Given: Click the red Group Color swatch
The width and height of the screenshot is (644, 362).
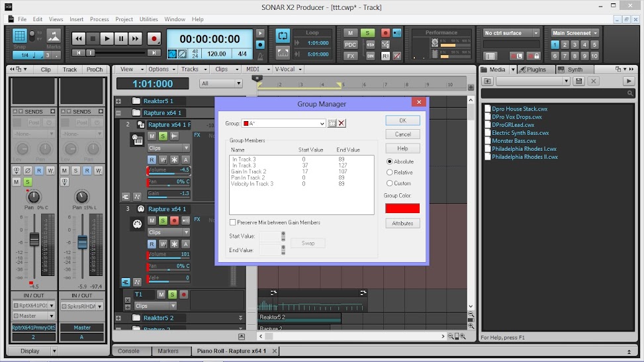Looking at the screenshot, I should pyautogui.click(x=402, y=208).
